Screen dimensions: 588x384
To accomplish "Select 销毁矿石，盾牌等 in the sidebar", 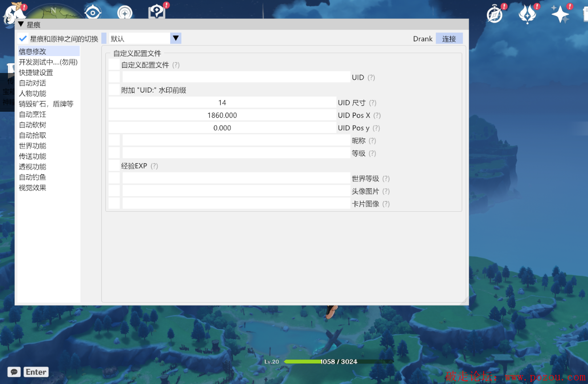I will pyautogui.click(x=49, y=104).
